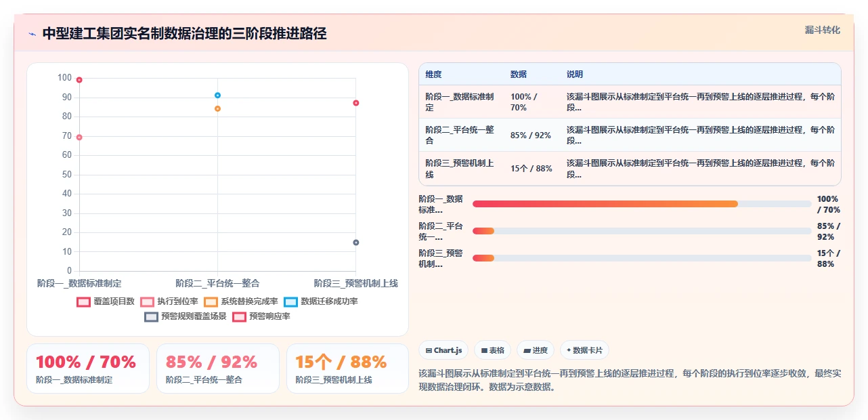Click the star icon in 数据卡片 tag

(569, 350)
